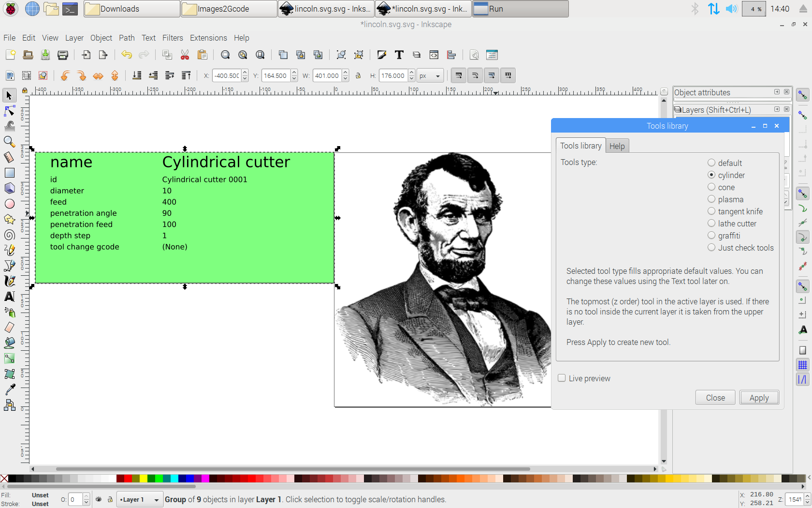The image size is (812, 508).
Task: Open the XML editor icon
Action: click(x=434, y=55)
